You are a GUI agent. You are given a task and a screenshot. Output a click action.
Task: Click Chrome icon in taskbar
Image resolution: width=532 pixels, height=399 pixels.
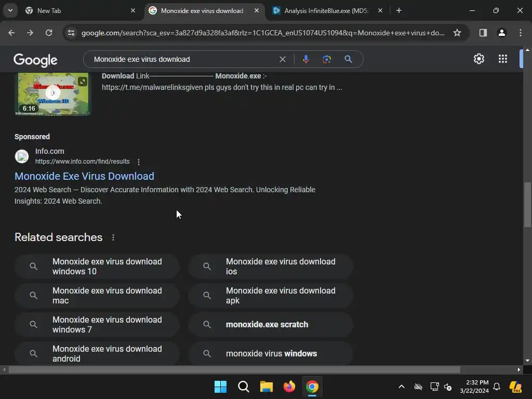click(x=312, y=387)
